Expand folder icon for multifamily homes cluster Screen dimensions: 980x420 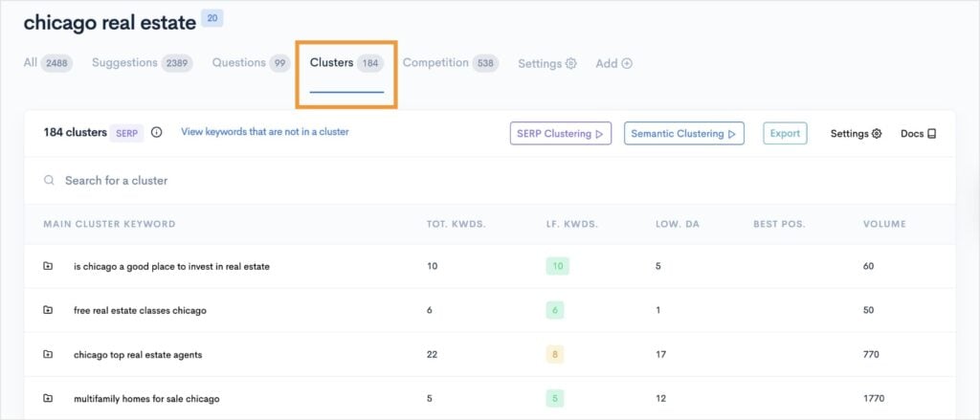coord(48,398)
